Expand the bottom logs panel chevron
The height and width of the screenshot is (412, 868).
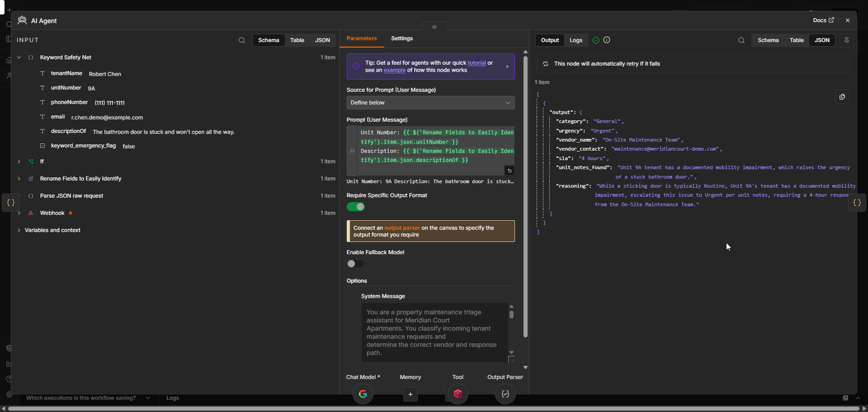(858, 398)
